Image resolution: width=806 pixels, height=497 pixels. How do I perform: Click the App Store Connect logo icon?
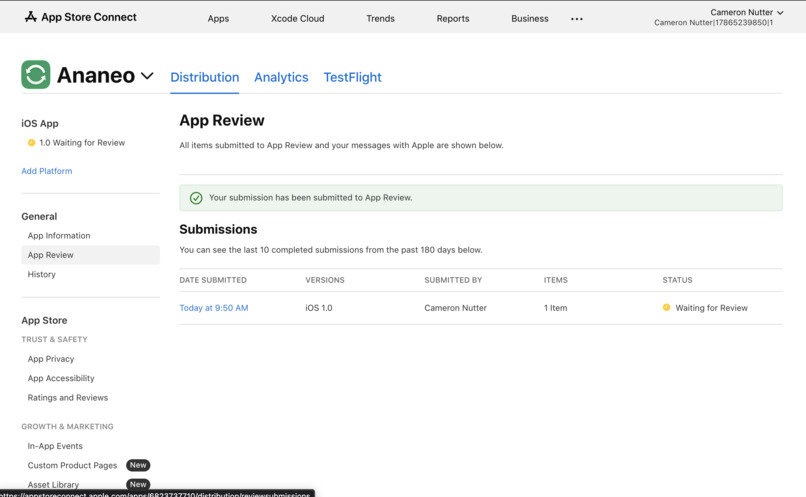31,17
